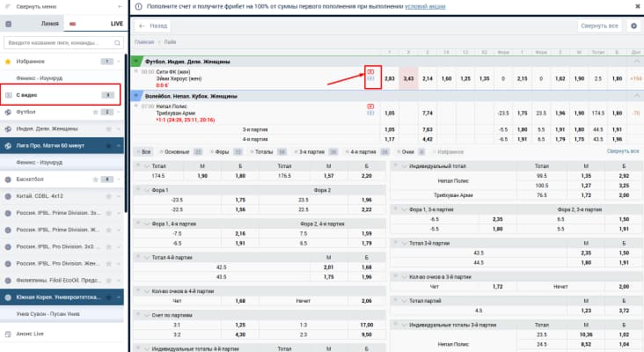644x352 pixels.
Task: Go back with the Назад button
Action: [x=153, y=26]
